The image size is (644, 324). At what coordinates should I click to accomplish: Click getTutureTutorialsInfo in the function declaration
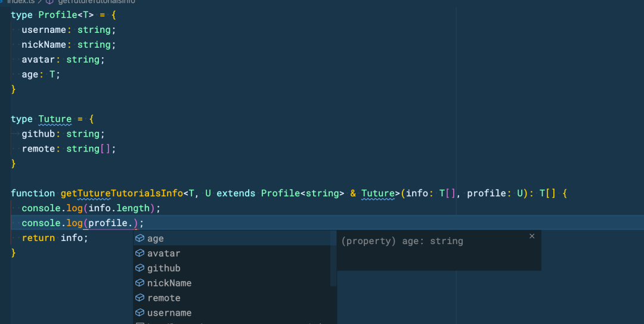click(x=122, y=193)
